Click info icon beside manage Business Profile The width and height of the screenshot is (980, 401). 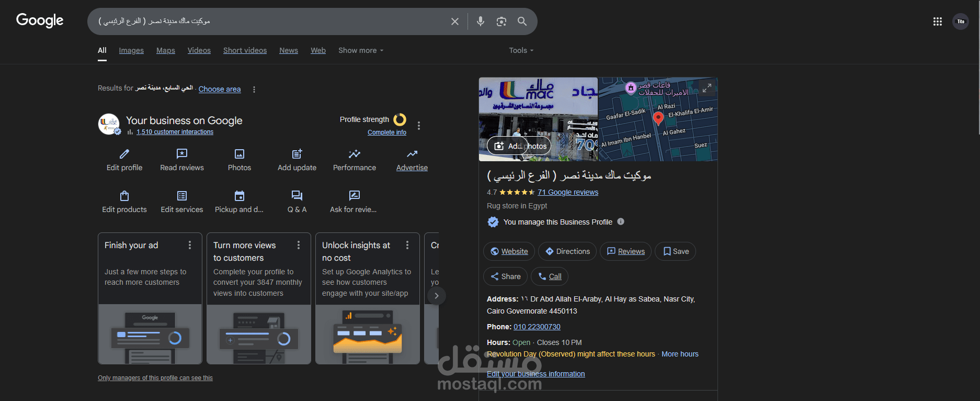621,221
